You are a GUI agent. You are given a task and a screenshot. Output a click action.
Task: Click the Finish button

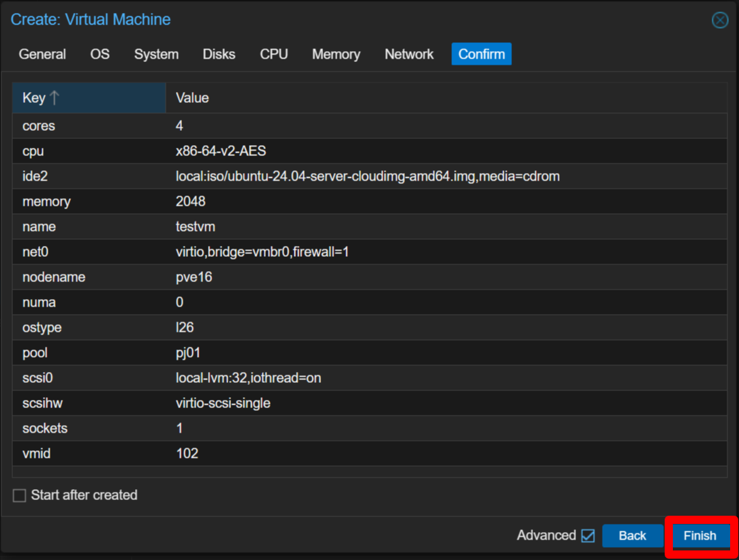(x=699, y=536)
